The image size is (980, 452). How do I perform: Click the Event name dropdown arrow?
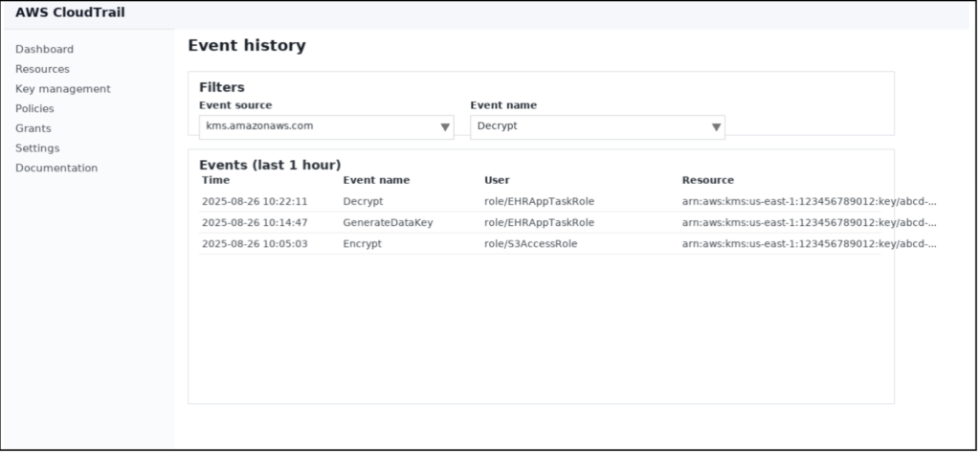716,127
